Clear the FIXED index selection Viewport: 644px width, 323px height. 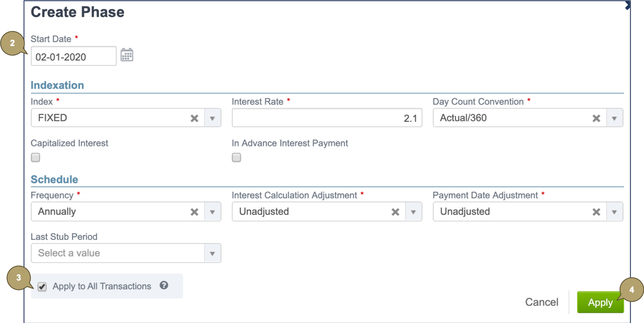194,118
